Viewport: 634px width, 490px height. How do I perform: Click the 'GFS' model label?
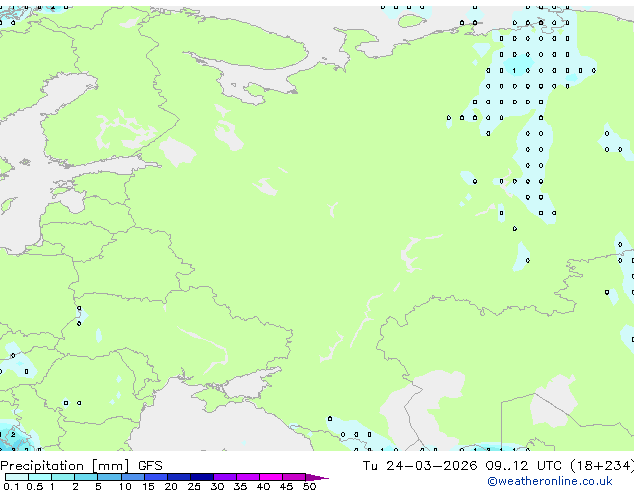[150, 466]
